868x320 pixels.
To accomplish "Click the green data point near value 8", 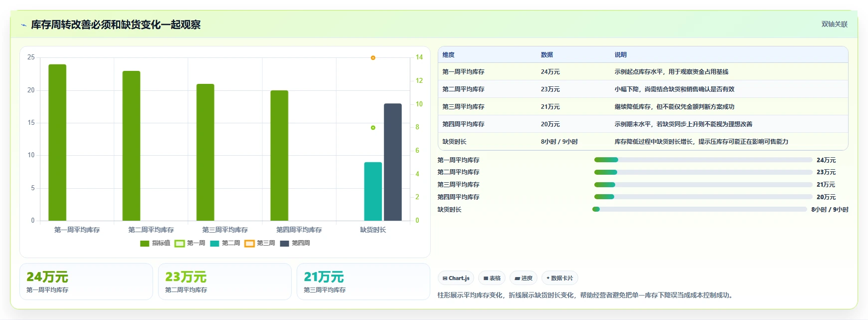I will coord(373,128).
